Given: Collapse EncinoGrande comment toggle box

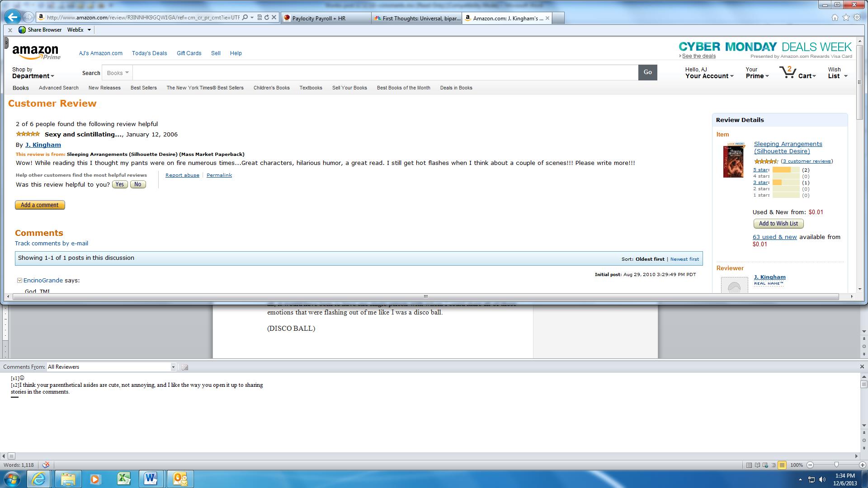Looking at the screenshot, I should click(19, 281).
